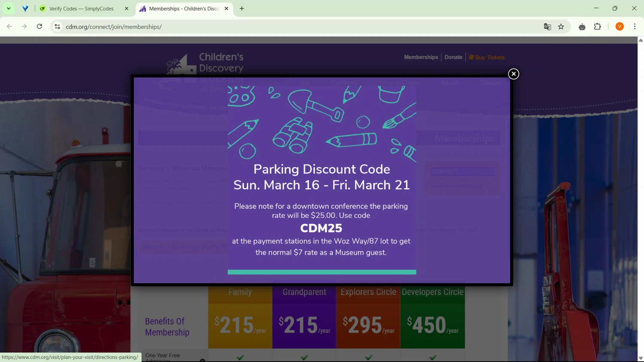The width and height of the screenshot is (644, 362).
Task: Open the tab search dropdown
Action: [x=9, y=9]
